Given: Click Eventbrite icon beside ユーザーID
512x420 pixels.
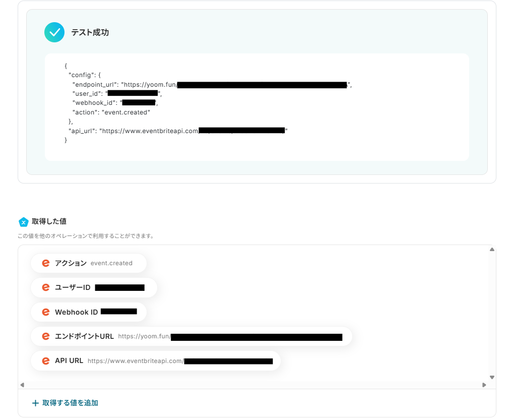Looking at the screenshot, I should coord(46,287).
